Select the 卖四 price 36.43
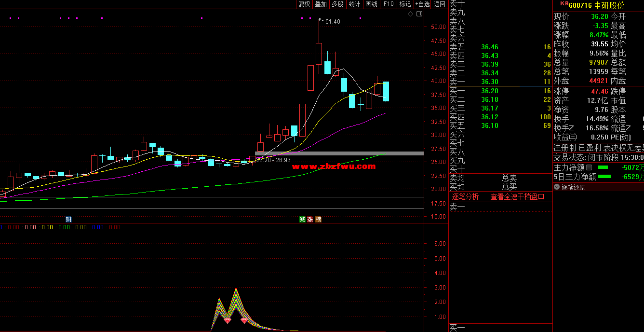Screen dimensions: 644x332 (x=490, y=55)
